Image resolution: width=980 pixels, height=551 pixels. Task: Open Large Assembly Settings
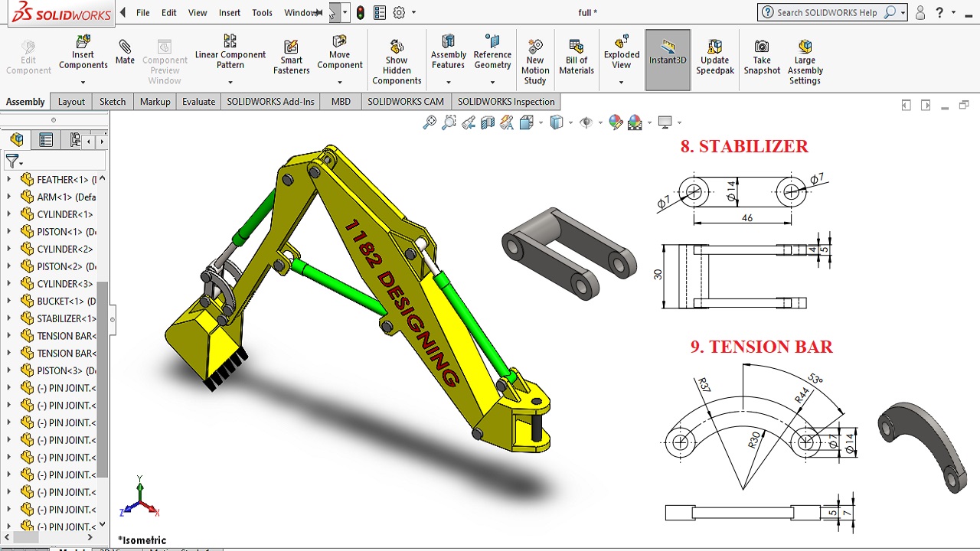point(805,62)
